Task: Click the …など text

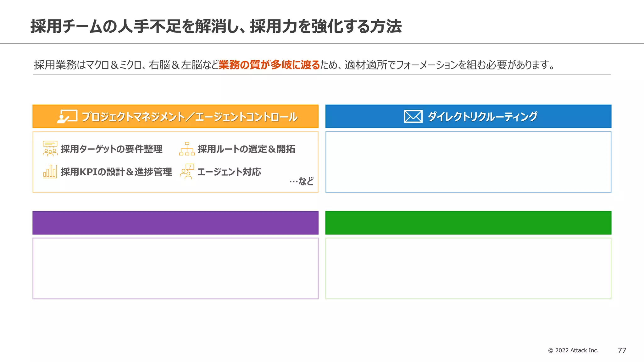Action: 302,181
